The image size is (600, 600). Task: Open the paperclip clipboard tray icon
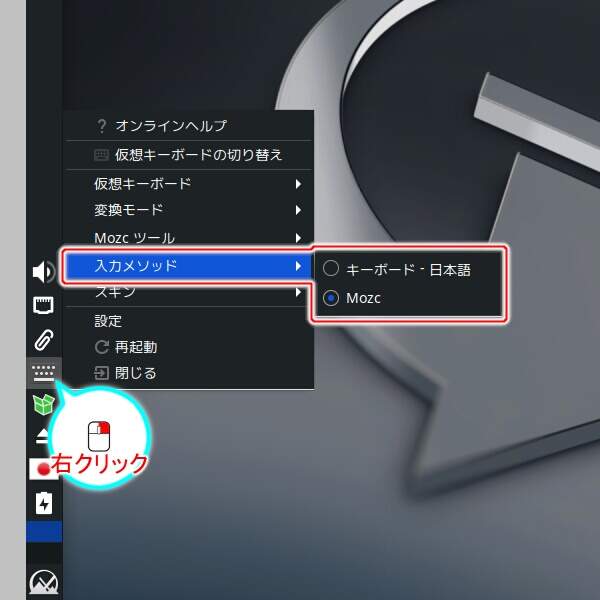click(x=44, y=340)
